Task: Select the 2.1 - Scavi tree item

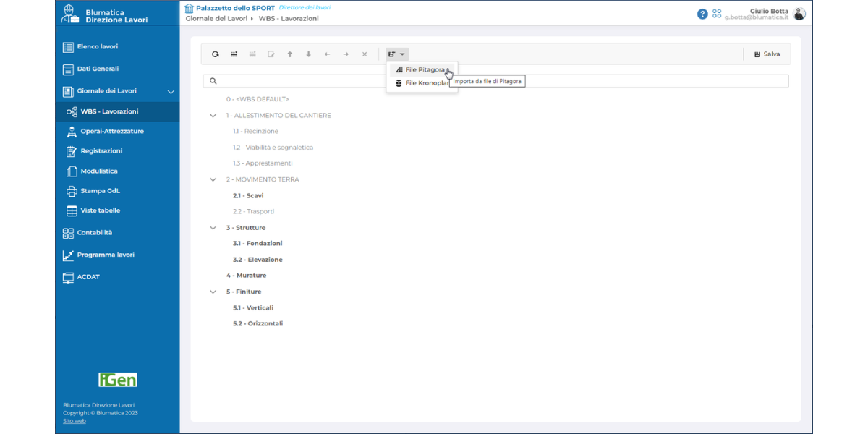Action: point(248,196)
